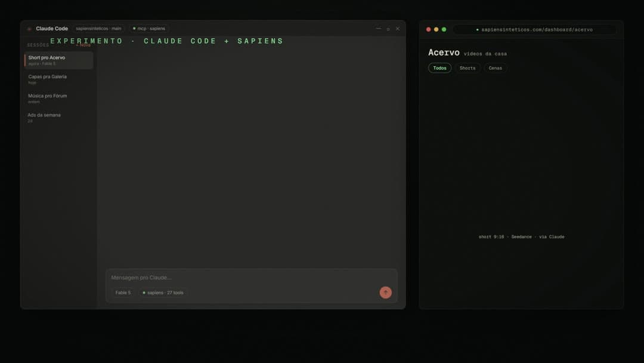This screenshot has width=644, height=363.
Task: Click the Claude Code logo icon
Action: tap(29, 29)
